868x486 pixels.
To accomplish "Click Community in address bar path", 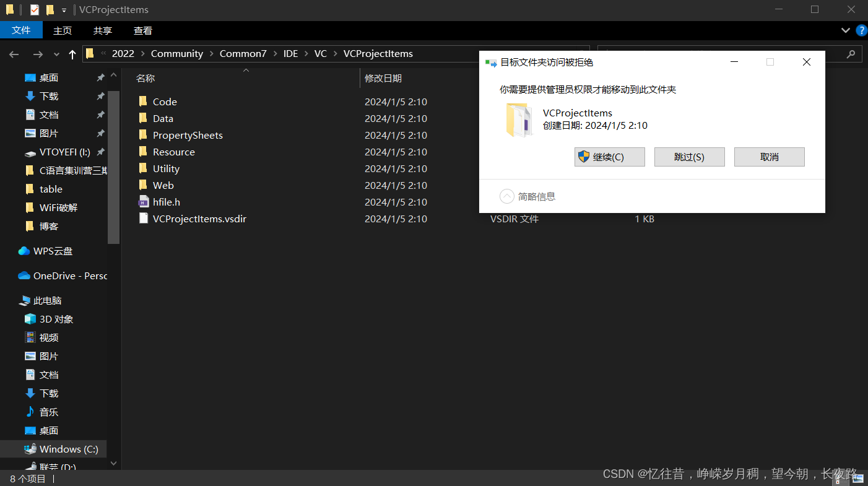I will pos(177,54).
